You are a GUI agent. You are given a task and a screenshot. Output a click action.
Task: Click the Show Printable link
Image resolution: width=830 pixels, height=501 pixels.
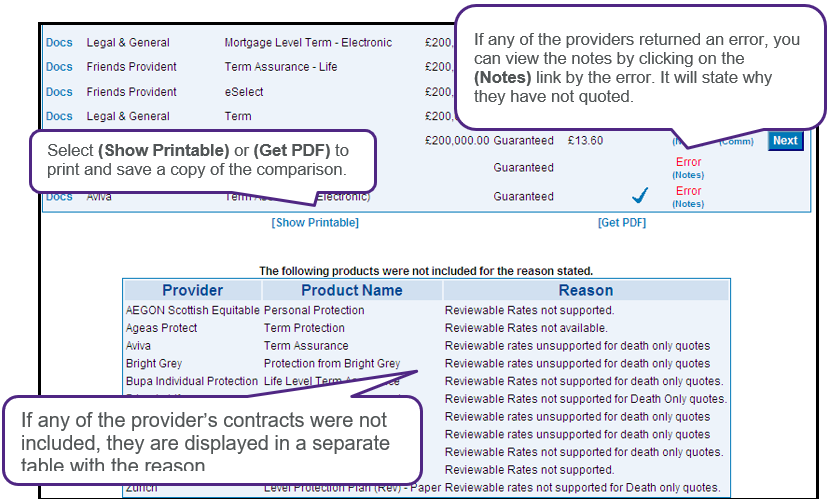(315, 222)
